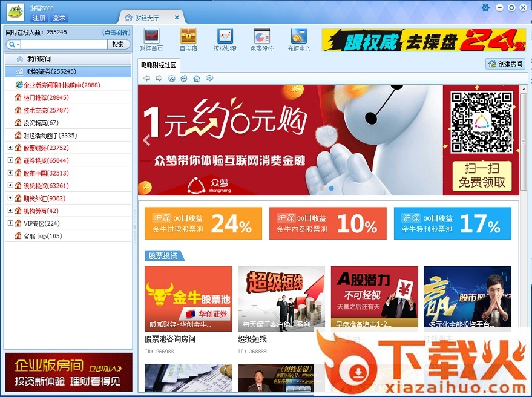This screenshot has height=397, width=532.
Task: Click the 股票池咨询房间 title link
Action: point(170,339)
